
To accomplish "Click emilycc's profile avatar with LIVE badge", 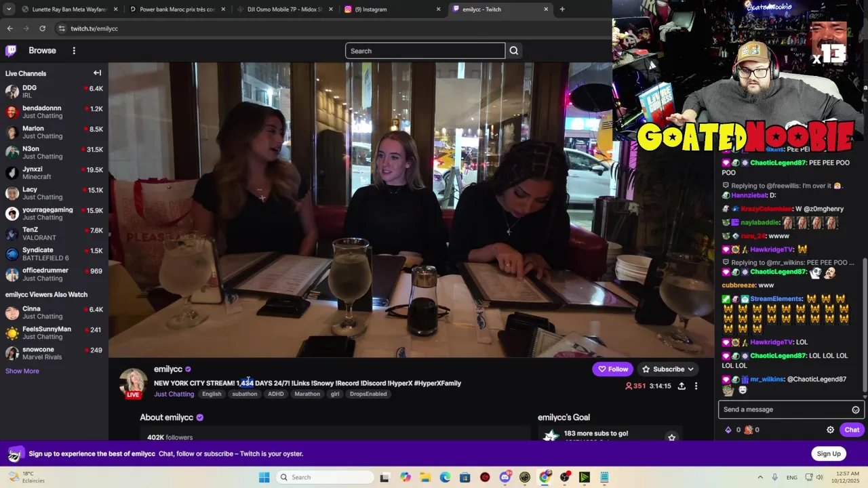I will (133, 383).
